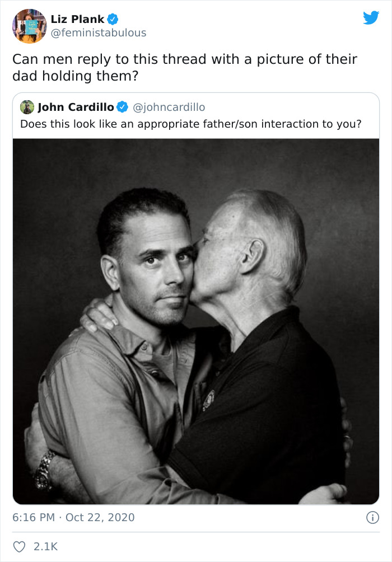This screenshot has width=392, height=562.
Task: Open the quoted tweet header area
Action: (x=196, y=115)
